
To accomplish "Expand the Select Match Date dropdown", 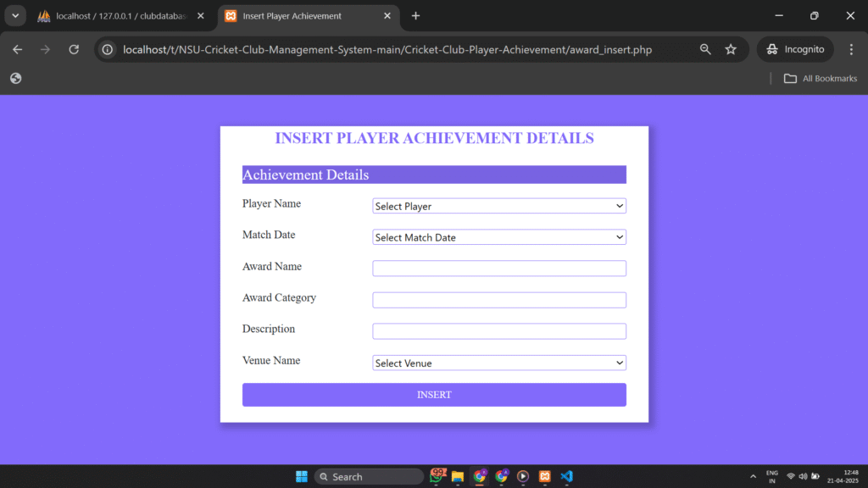I will pos(498,237).
